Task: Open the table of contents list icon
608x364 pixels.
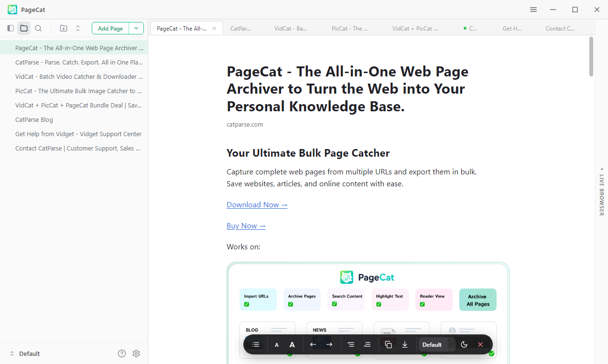Action: point(256,344)
